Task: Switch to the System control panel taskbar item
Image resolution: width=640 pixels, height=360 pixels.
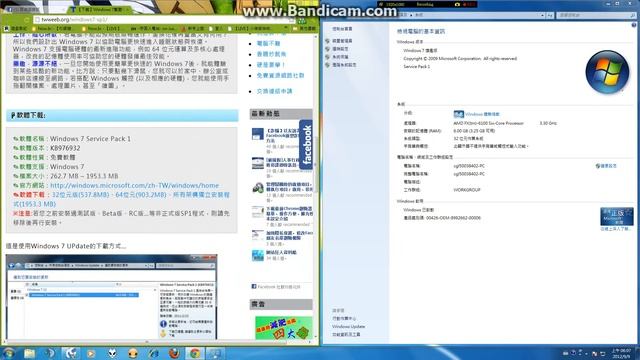Action: coord(216,353)
